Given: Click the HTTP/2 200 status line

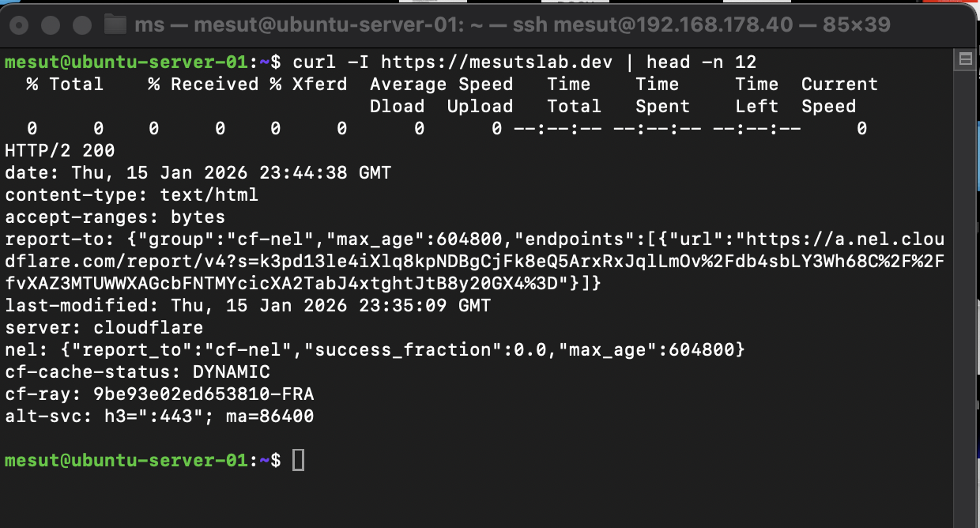Looking at the screenshot, I should 60,150.
